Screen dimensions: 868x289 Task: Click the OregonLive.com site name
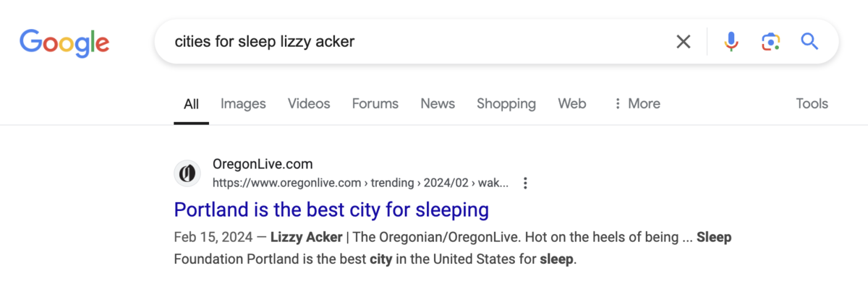[x=263, y=164]
